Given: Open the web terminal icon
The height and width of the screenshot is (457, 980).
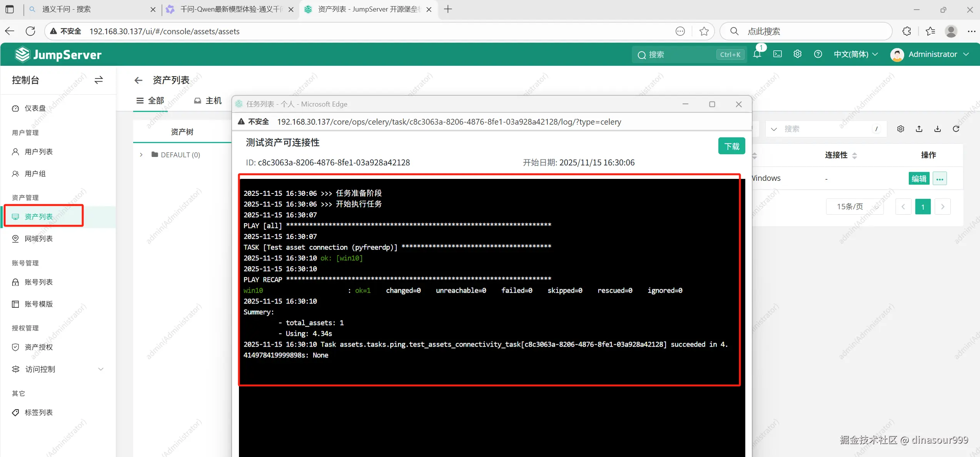Looking at the screenshot, I should click(x=777, y=54).
